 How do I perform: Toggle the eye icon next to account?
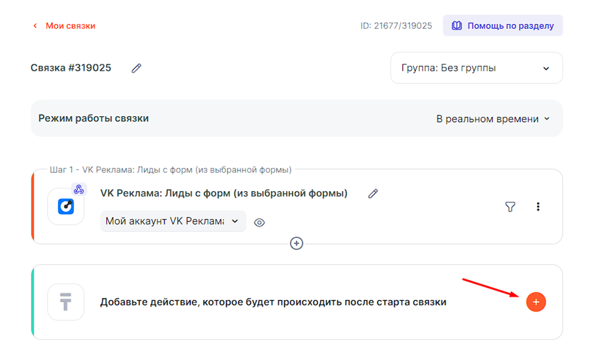(259, 223)
